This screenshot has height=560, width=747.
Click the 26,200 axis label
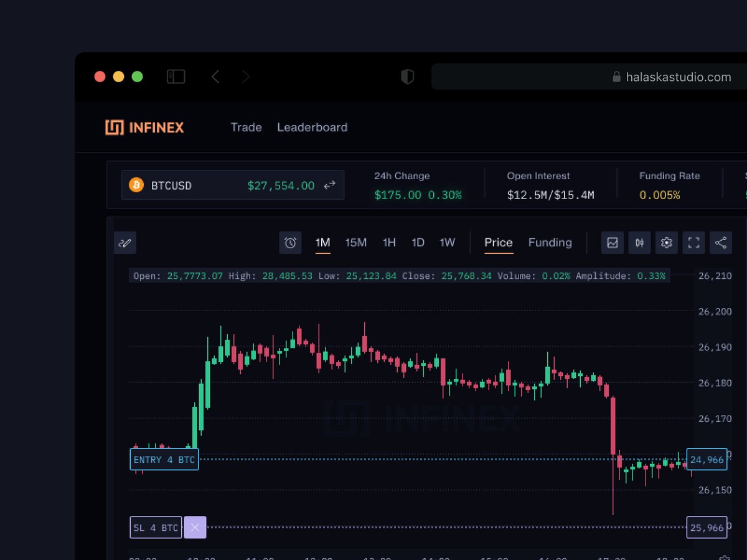715,311
